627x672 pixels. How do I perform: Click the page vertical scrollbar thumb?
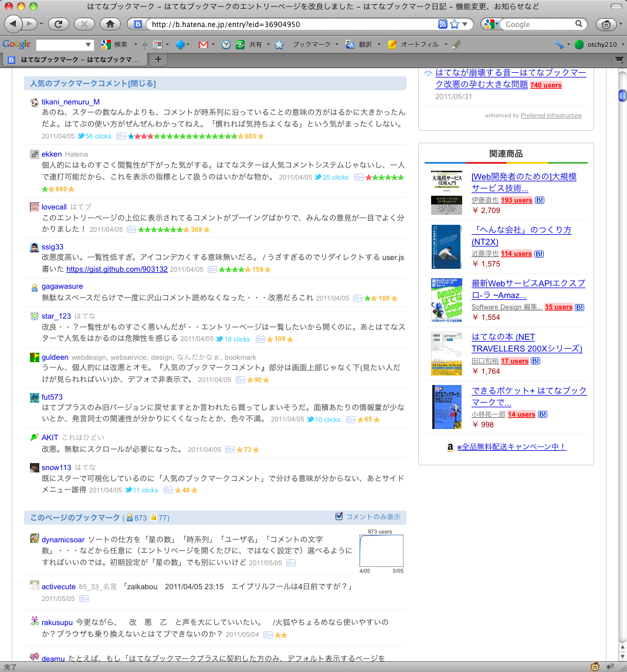click(622, 95)
